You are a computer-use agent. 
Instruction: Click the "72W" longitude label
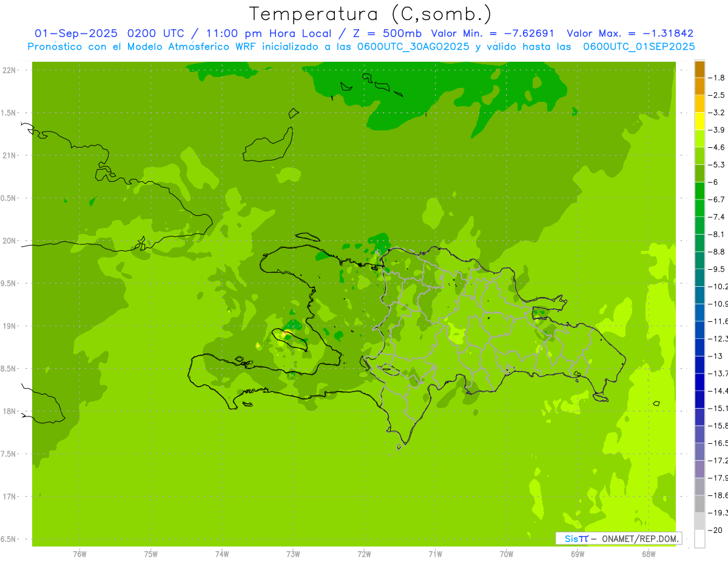pyautogui.click(x=364, y=554)
